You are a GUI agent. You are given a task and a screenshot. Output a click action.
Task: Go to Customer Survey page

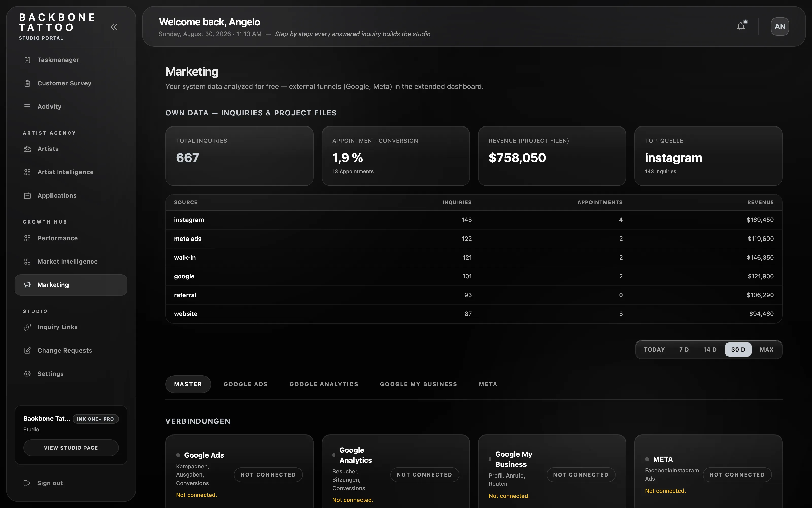[x=71, y=83]
